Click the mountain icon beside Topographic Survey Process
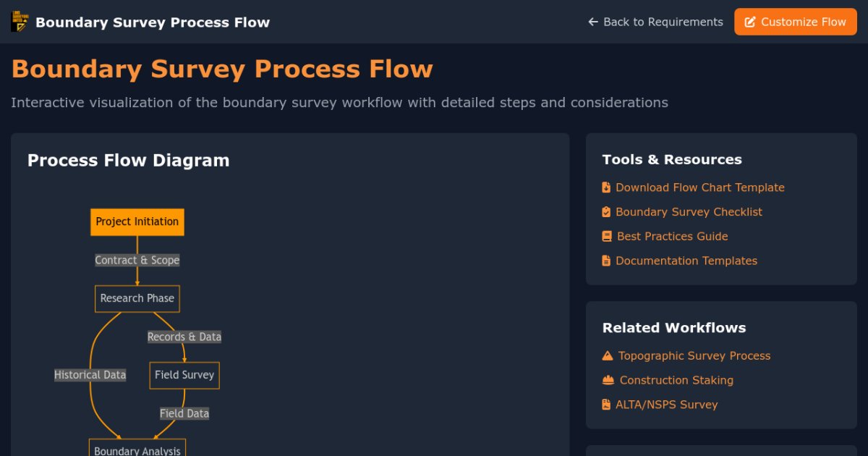868x456 pixels. point(608,356)
